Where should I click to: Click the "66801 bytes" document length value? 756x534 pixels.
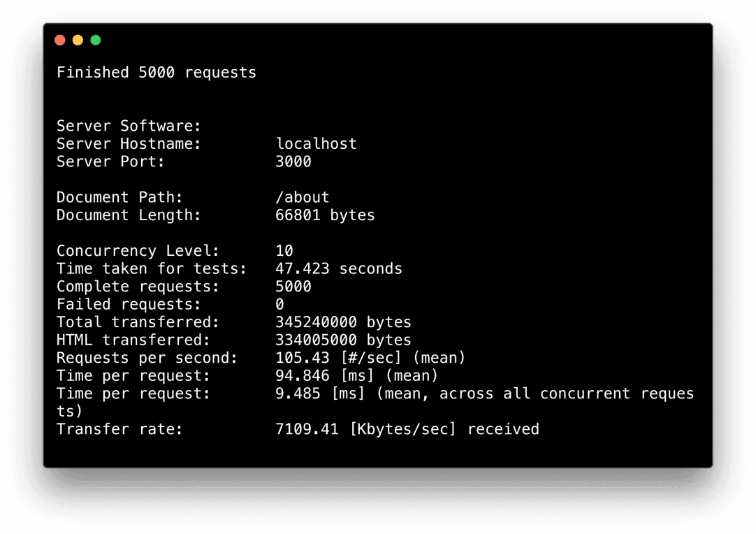325,215
